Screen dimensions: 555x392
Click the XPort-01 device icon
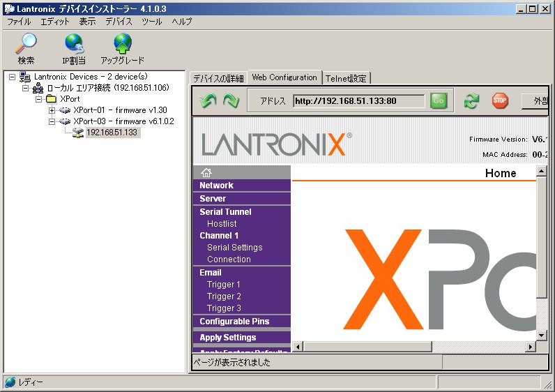(65, 110)
